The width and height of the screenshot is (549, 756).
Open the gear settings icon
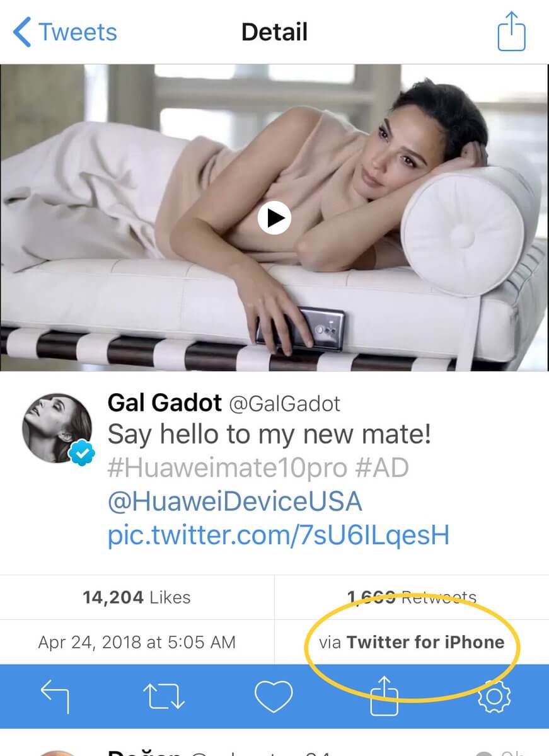494,696
